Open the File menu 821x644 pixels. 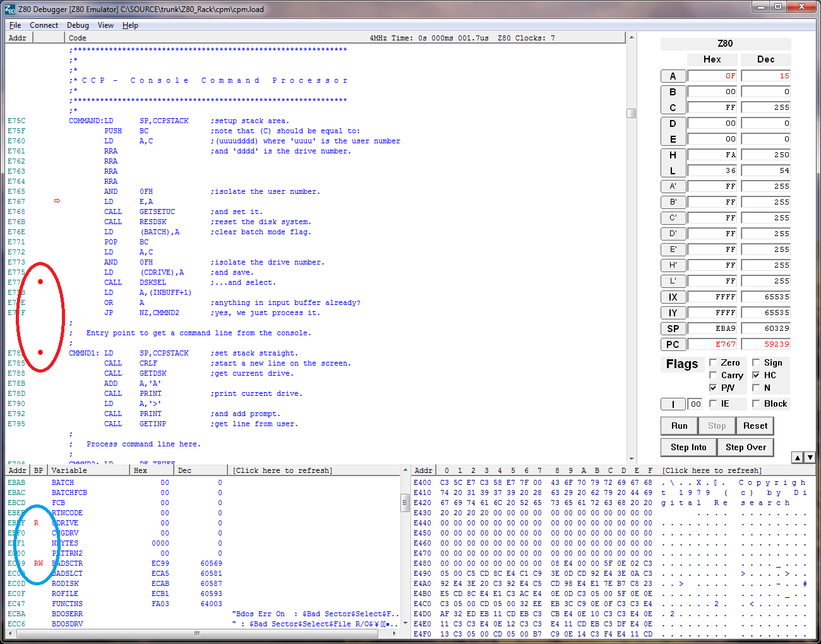coord(15,25)
